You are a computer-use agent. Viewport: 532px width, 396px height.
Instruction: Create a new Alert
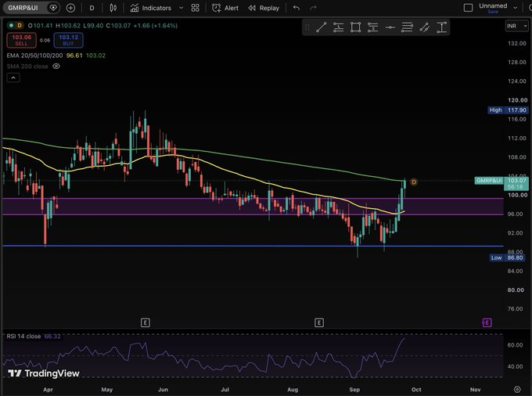click(x=225, y=8)
